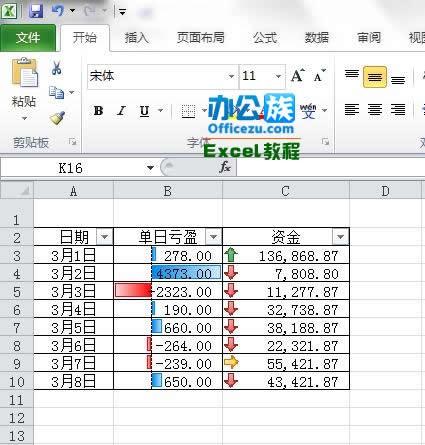Switch to the 审阅 ribbon tab

(x=369, y=38)
